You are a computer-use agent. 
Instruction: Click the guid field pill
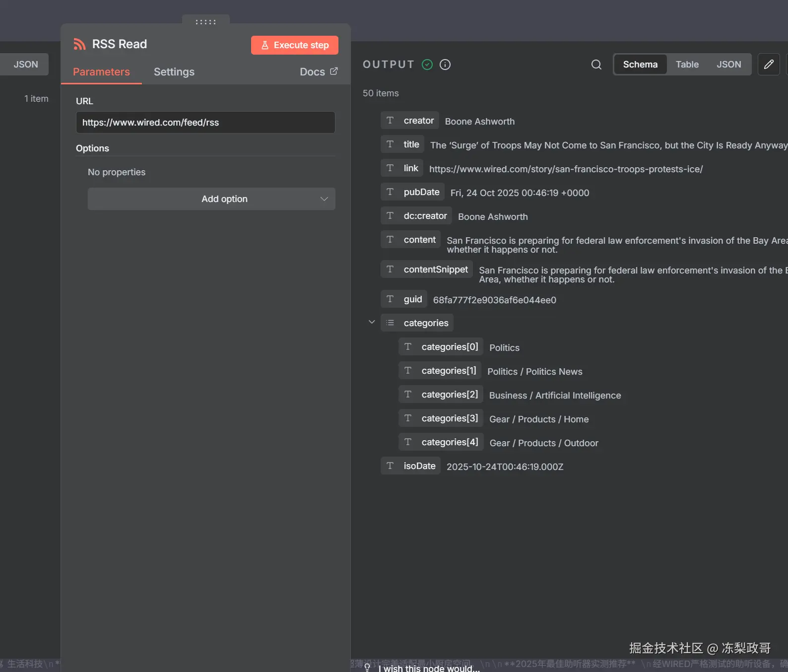[x=404, y=299]
